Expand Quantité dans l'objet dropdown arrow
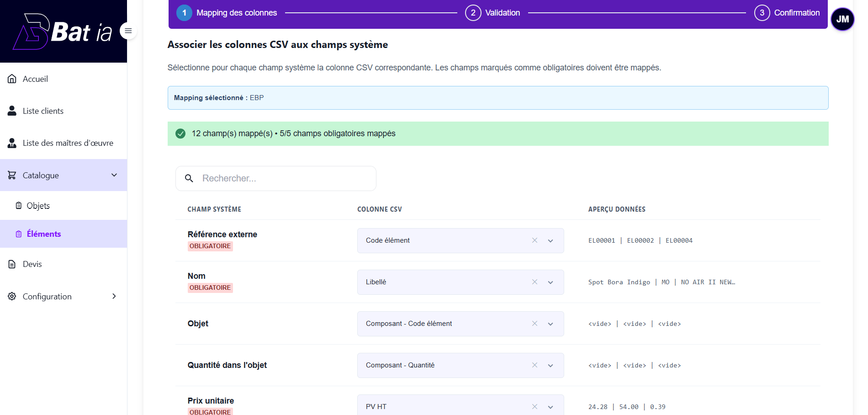Image resolution: width=868 pixels, height=415 pixels. pos(550,366)
